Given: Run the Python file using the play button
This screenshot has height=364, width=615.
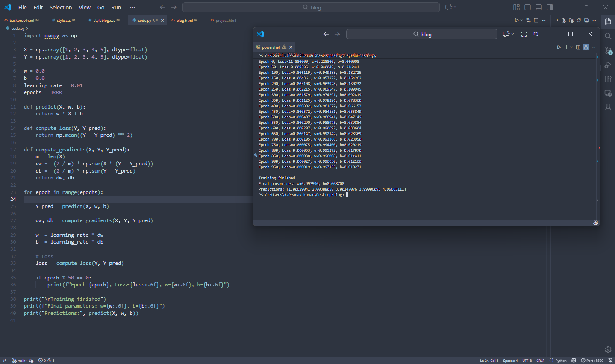Looking at the screenshot, I should (x=516, y=20).
